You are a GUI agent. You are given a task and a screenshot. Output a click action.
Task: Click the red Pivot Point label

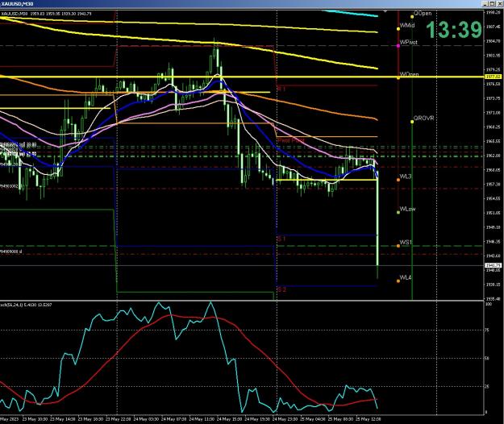(291, 140)
